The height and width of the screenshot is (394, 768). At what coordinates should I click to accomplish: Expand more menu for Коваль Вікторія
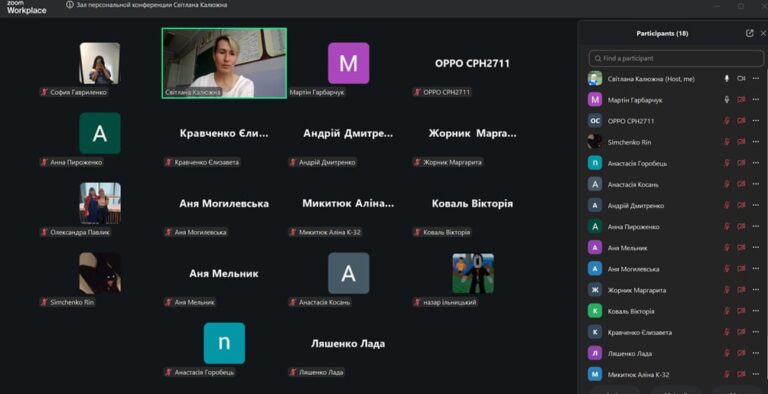(755, 311)
